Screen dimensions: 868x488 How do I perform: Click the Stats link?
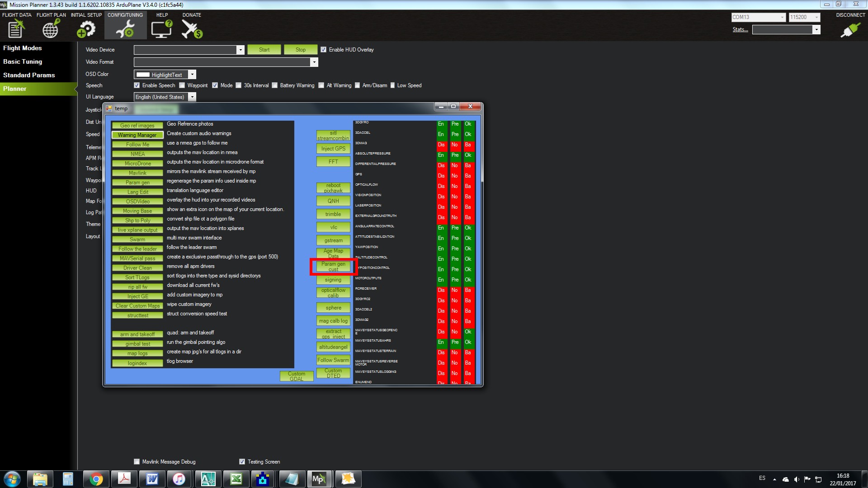740,29
